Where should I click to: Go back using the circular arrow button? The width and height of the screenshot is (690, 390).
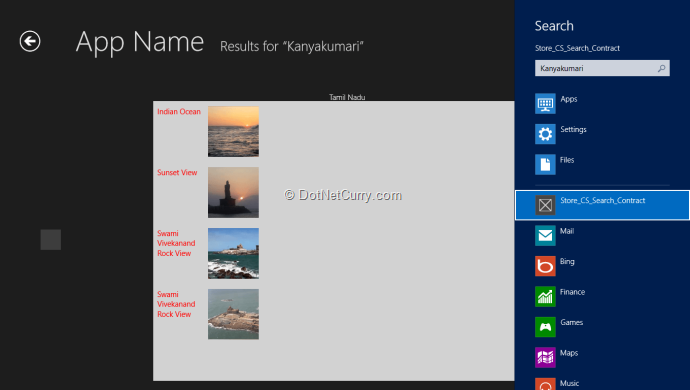click(30, 41)
